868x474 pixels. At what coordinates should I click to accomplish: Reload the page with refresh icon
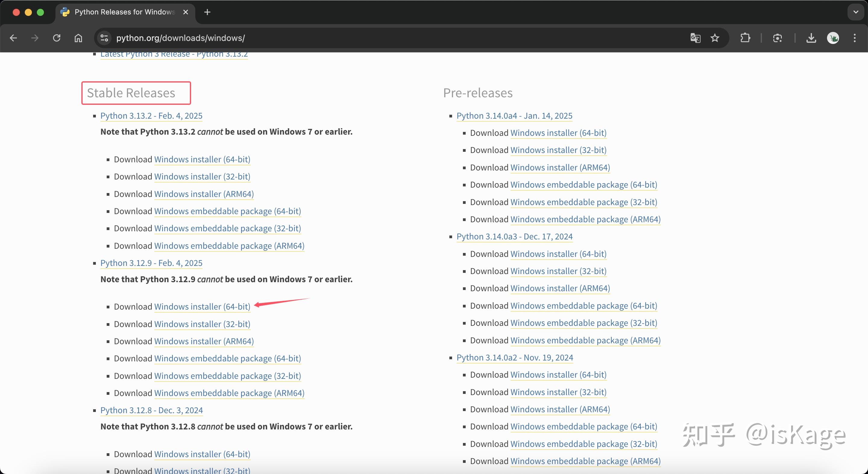(x=57, y=38)
